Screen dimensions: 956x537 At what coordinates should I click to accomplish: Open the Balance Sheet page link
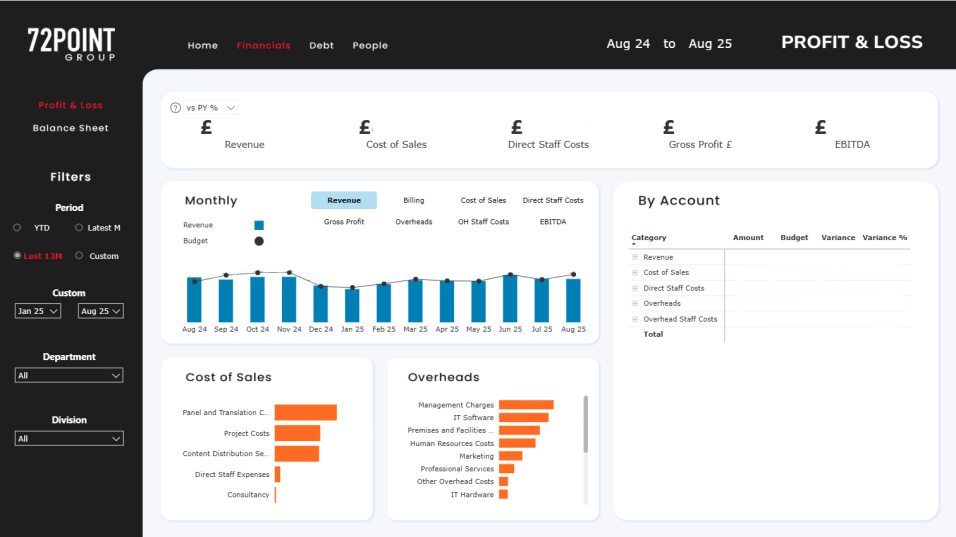click(x=70, y=128)
